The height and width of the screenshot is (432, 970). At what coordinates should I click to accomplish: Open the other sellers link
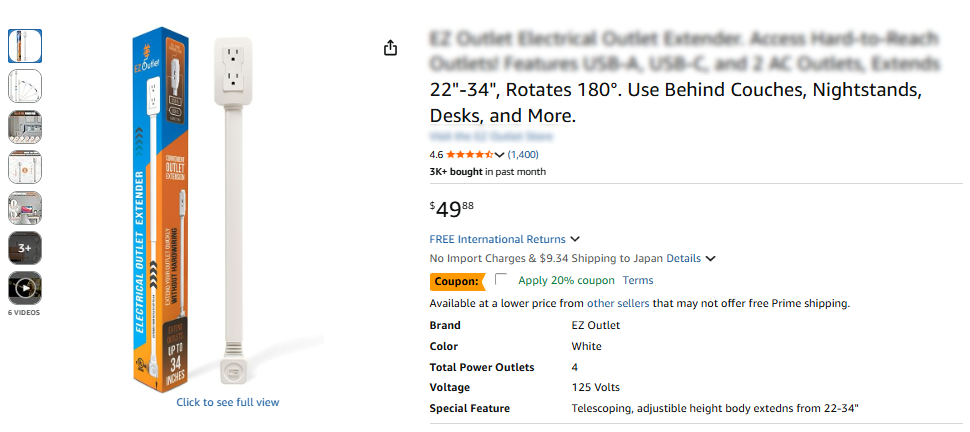pos(618,303)
